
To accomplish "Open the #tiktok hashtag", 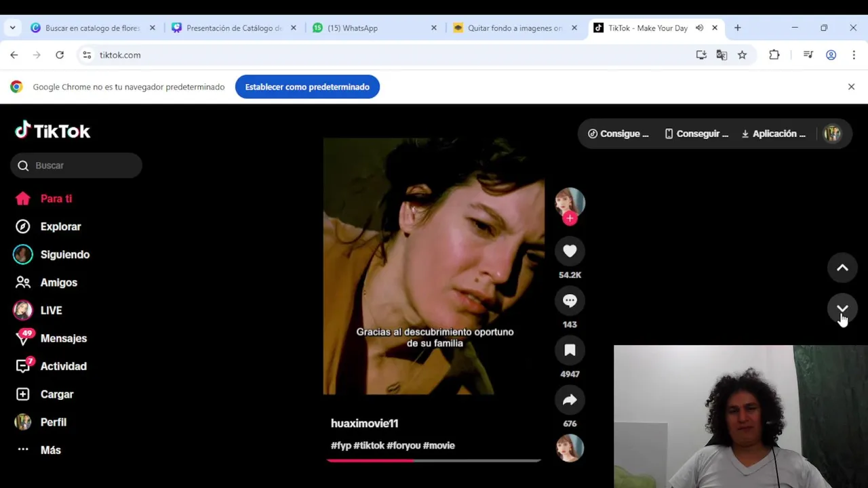I will (369, 445).
